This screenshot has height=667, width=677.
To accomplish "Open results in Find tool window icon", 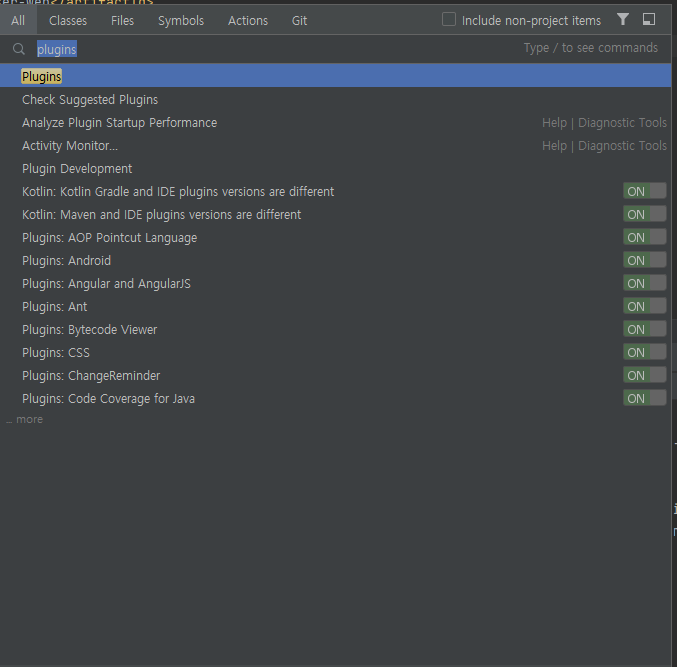I will click(649, 19).
